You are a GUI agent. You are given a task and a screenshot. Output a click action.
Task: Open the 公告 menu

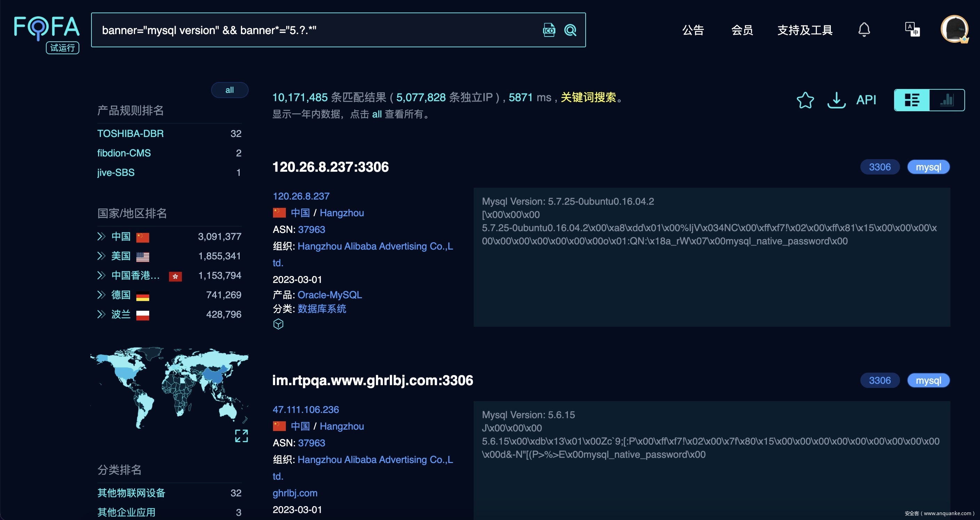pos(693,30)
